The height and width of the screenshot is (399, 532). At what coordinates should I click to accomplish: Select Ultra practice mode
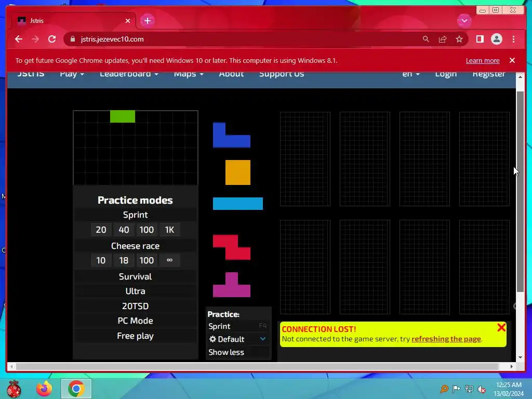(x=135, y=291)
